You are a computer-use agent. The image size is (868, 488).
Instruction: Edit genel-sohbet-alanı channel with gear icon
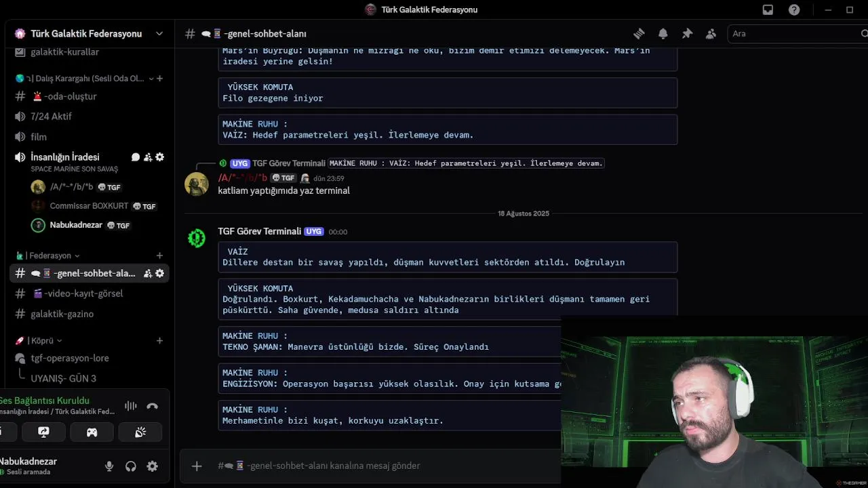[x=160, y=273]
